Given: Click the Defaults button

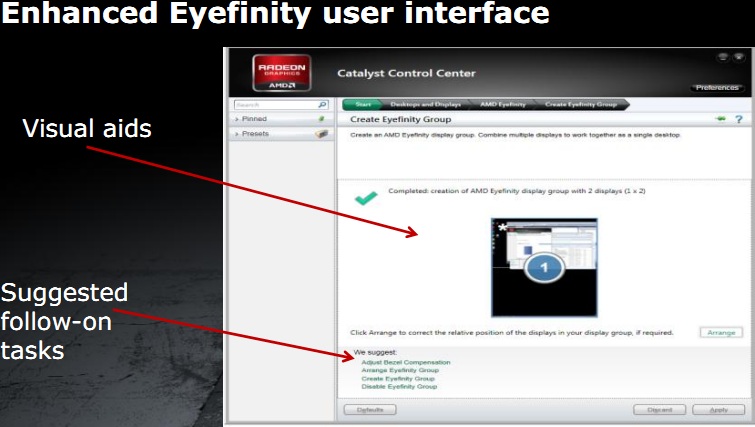Looking at the screenshot, I should pos(370,410).
